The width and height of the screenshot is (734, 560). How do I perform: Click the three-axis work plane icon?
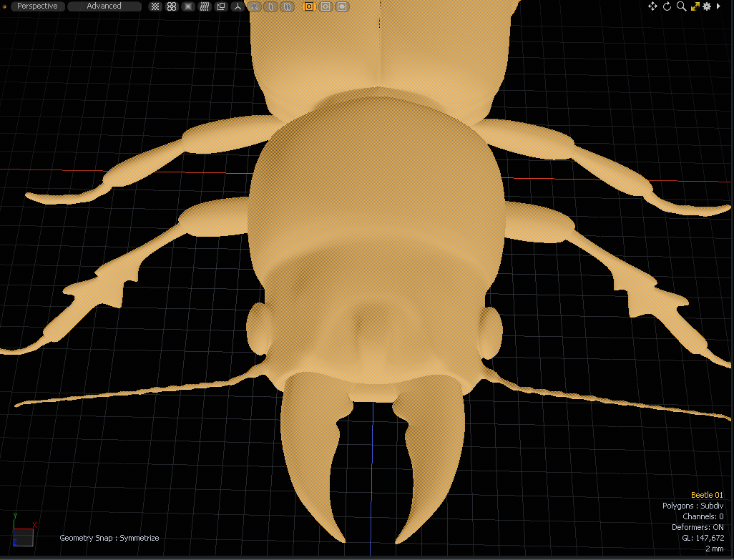tap(238, 6)
